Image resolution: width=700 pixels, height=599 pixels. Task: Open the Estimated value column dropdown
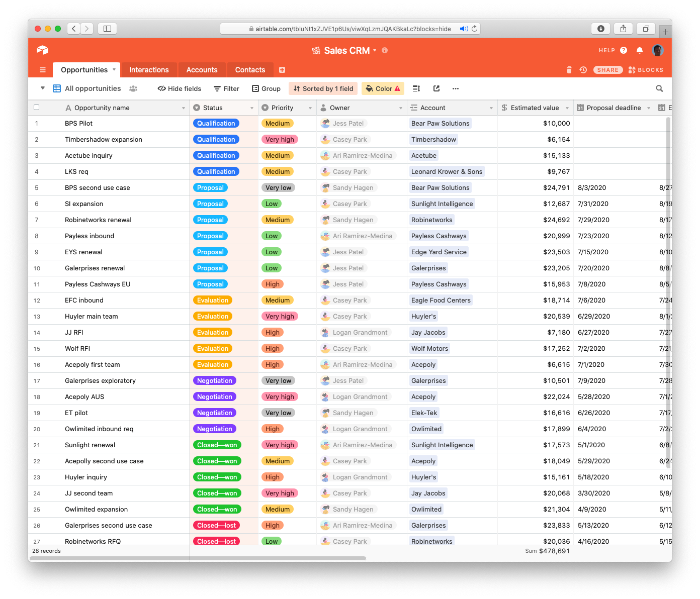(x=567, y=108)
